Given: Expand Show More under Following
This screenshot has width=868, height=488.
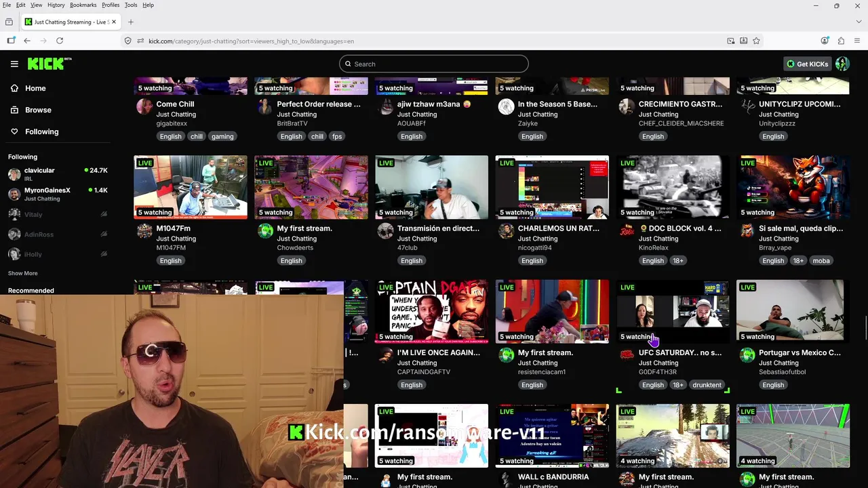Looking at the screenshot, I should [x=22, y=273].
